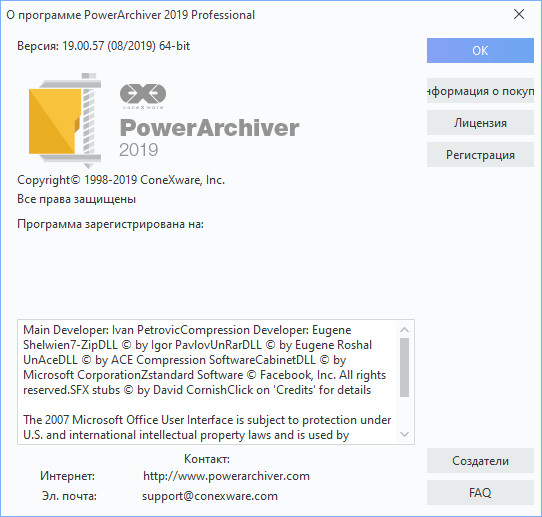
Task: Confirm the dialog with the OK button
Action: pos(480,50)
